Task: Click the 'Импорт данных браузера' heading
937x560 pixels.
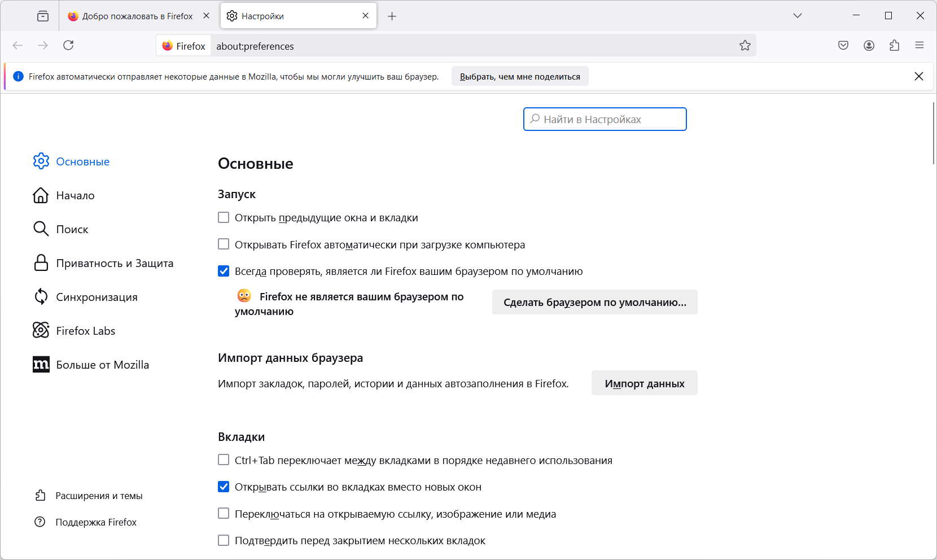Action: coord(290,358)
